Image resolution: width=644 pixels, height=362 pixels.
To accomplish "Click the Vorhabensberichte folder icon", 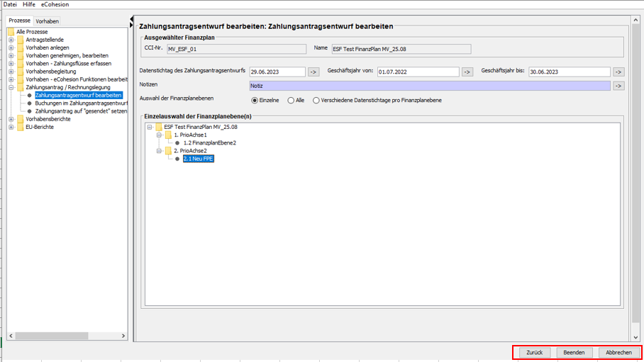I will (x=21, y=119).
